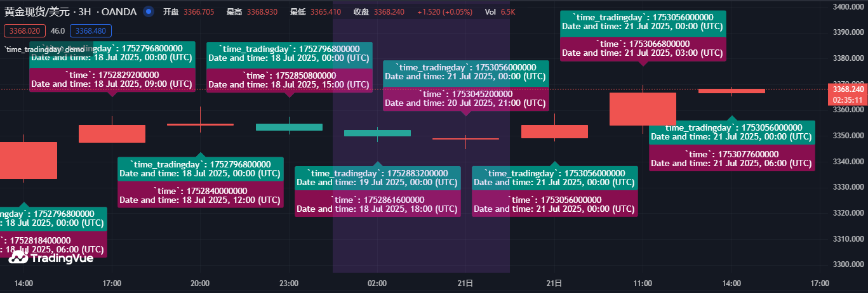This screenshot has height=293, width=868.
Task: Click the teal candle at 23:00
Action: [289, 127]
